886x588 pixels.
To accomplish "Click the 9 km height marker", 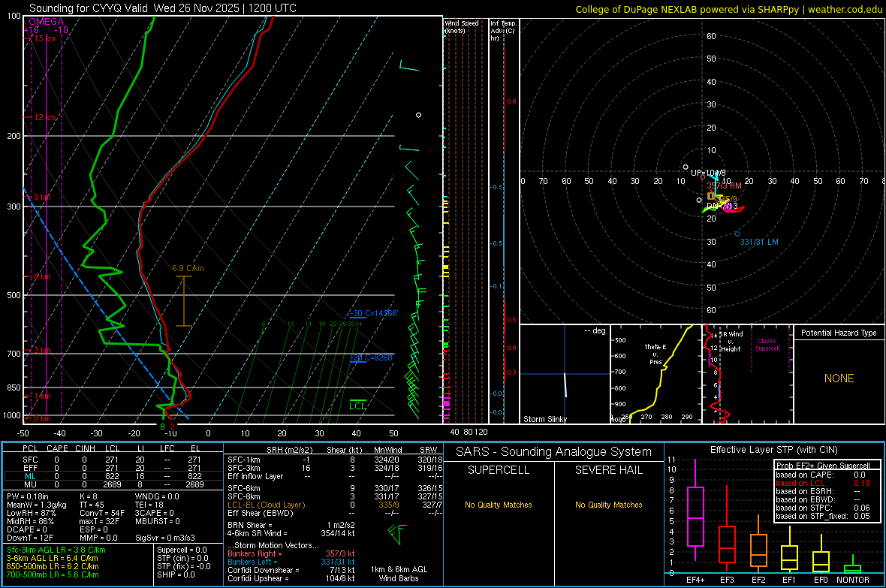I will (43, 197).
